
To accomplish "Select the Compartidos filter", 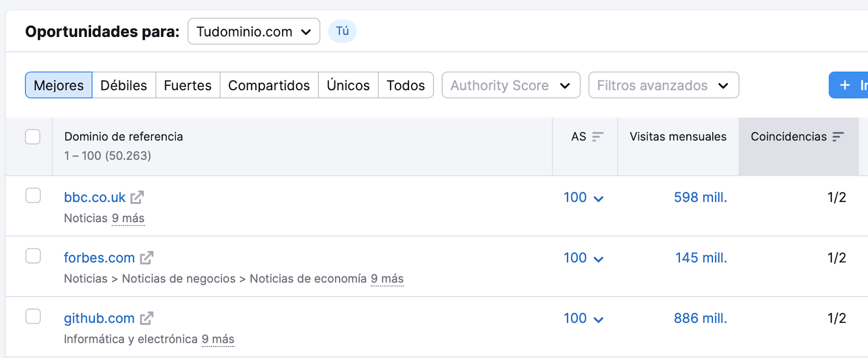I will (x=269, y=85).
